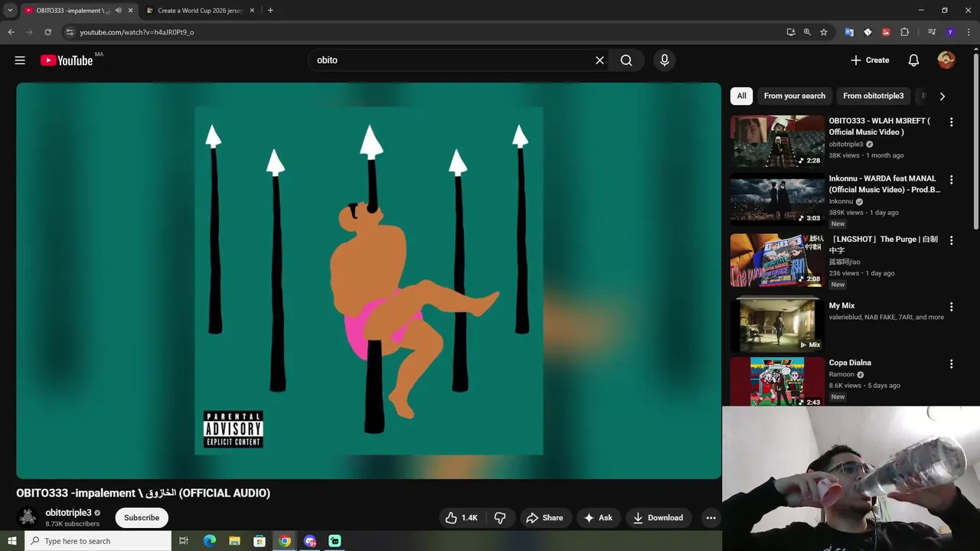Share the video
The width and height of the screenshot is (980, 551).
pyautogui.click(x=544, y=518)
